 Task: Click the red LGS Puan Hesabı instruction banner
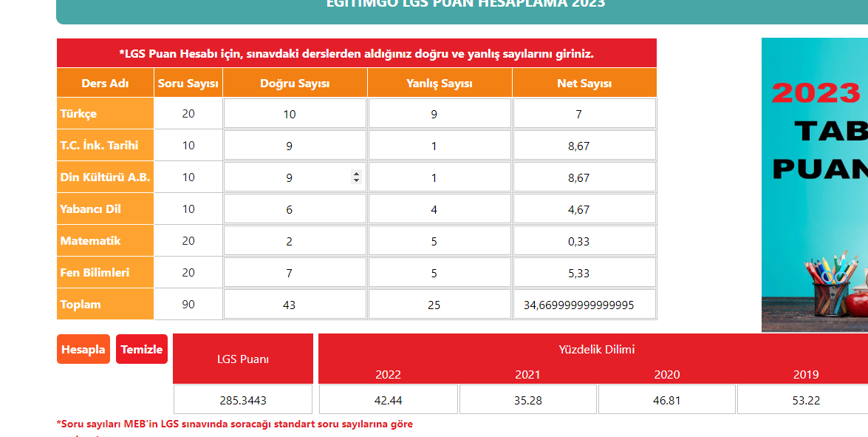357,53
